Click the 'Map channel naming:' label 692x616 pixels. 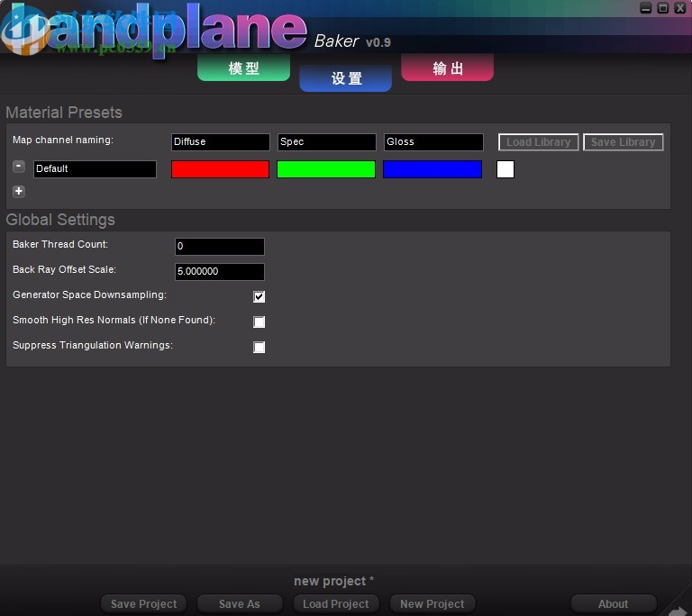63,140
